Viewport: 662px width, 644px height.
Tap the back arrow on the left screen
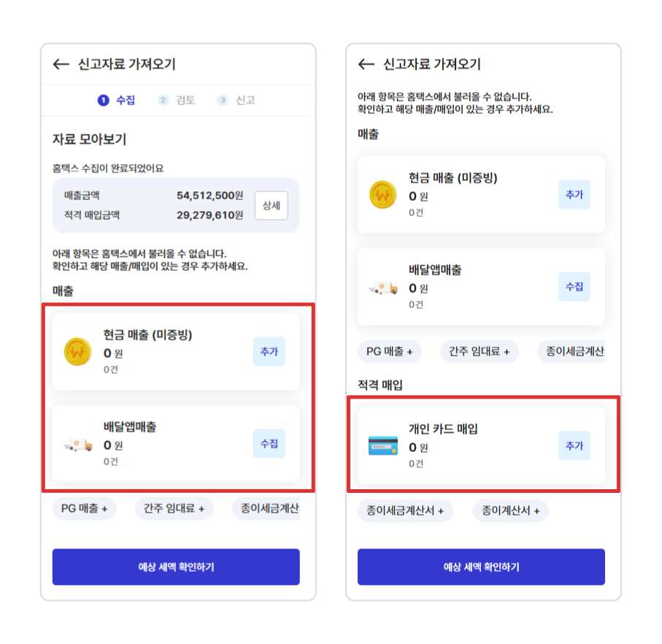[x=61, y=64]
